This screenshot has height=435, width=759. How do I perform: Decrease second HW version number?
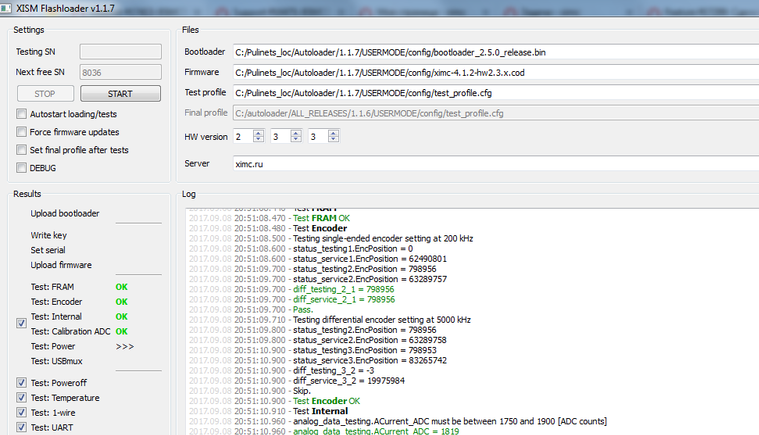(x=296, y=139)
